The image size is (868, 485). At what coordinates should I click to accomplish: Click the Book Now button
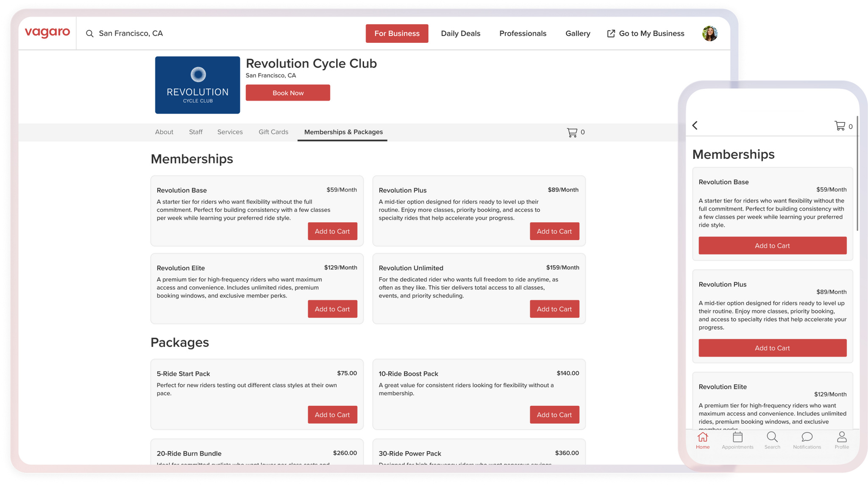pyautogui.click(x=288, y=93)
